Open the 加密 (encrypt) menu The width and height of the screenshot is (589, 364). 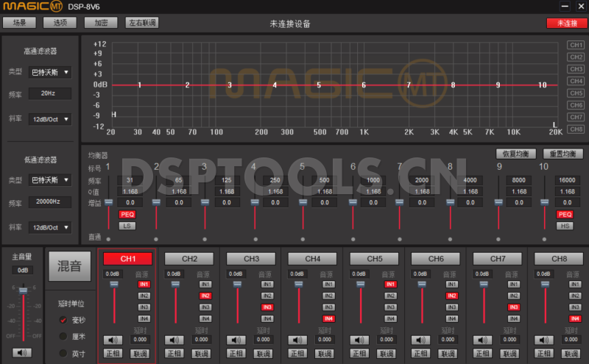101,23
